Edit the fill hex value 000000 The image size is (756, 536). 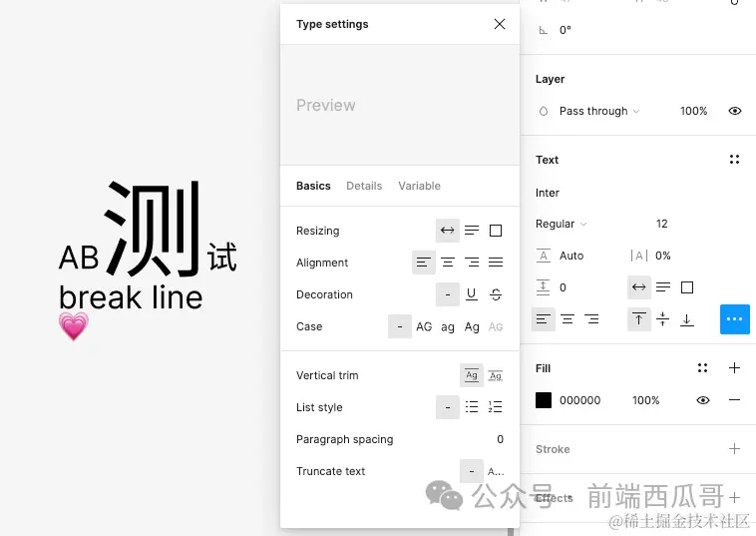(580, 400)
